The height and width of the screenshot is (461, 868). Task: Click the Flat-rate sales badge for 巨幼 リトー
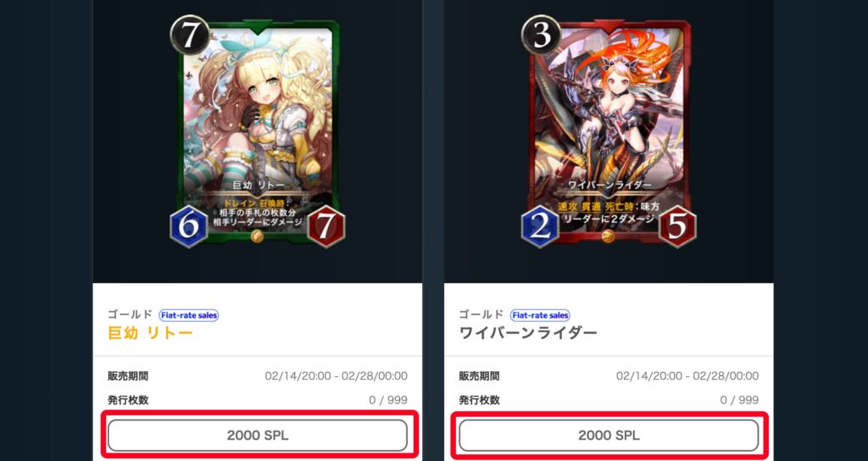pos(189,315)
